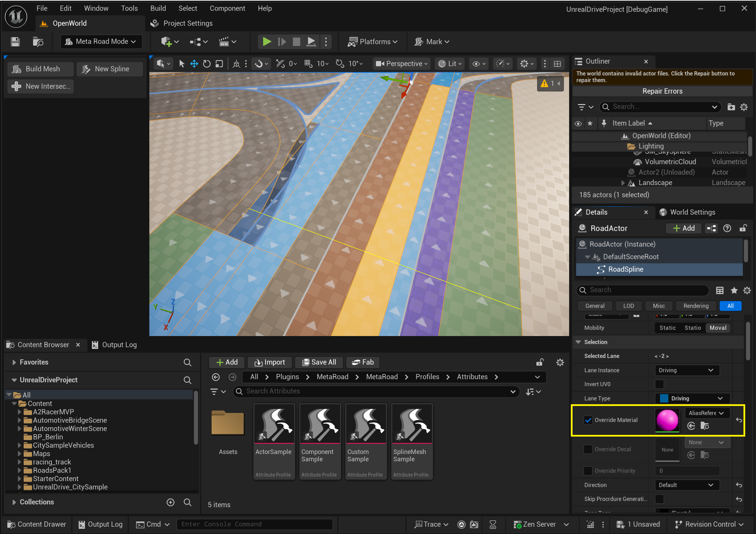This screenshot has height=534, width=756.
Task: Click the Repair Errors button
Action: pyautogui.click(x=662, y=91)
